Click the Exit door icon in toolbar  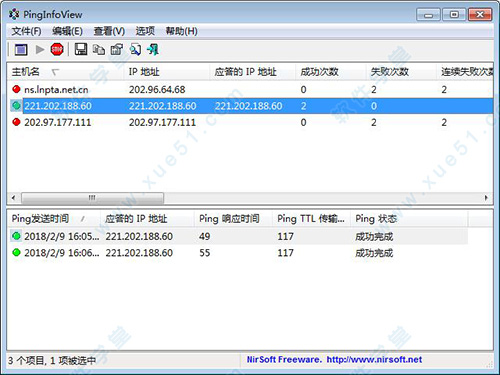tap(153, 50)
